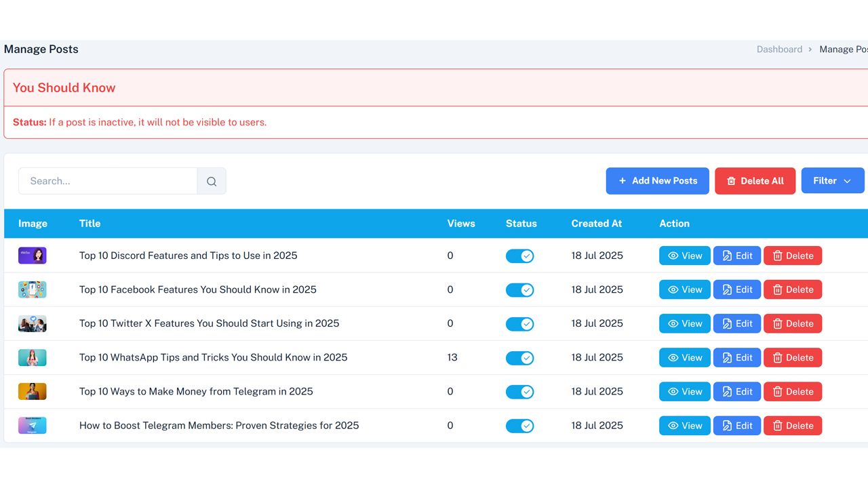Edit the Make Money from Telegram post
Image resolution: width=868 pixels, height=488 pixels.
coord(736,391)
